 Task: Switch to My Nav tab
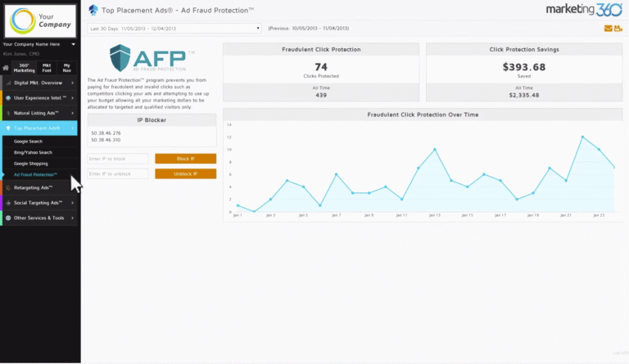66,68
